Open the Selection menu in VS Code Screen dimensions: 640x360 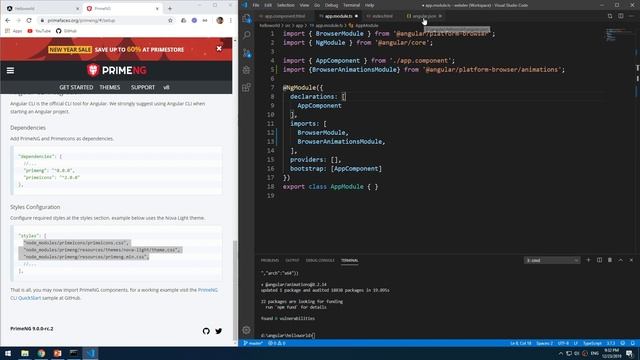286,5
